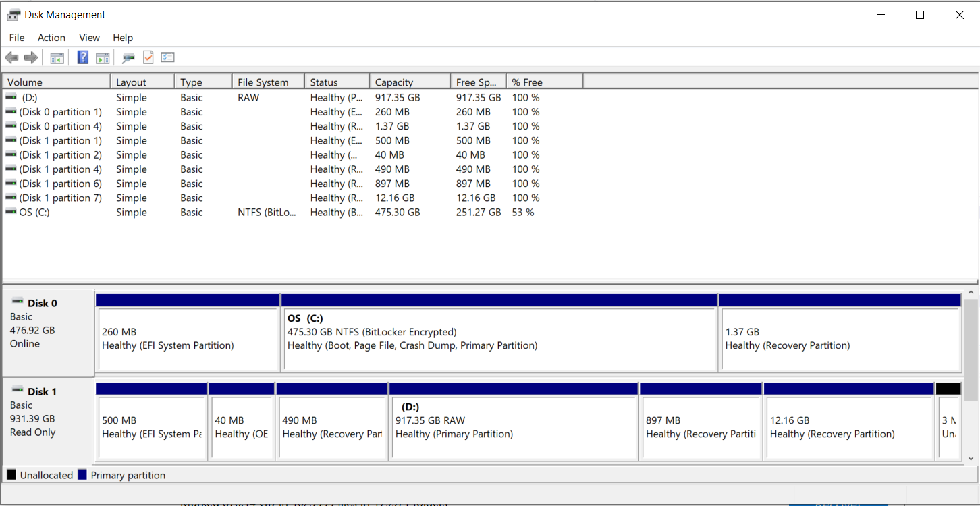Select 1.37 GB Recovery Partition block
The image size is (980, 506).
[840, 333]
